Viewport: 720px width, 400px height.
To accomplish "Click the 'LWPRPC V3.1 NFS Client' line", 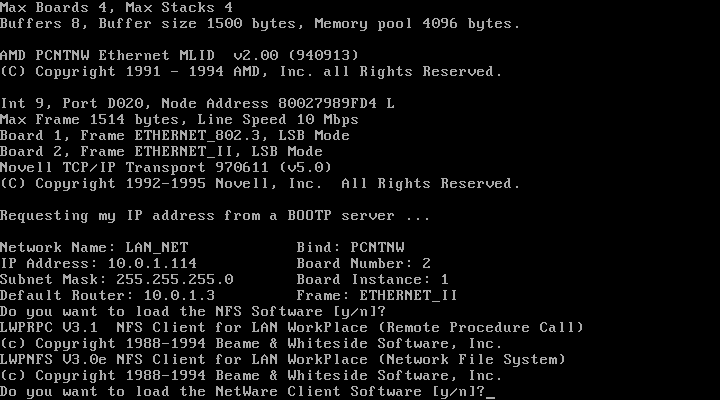I will 292,328.
